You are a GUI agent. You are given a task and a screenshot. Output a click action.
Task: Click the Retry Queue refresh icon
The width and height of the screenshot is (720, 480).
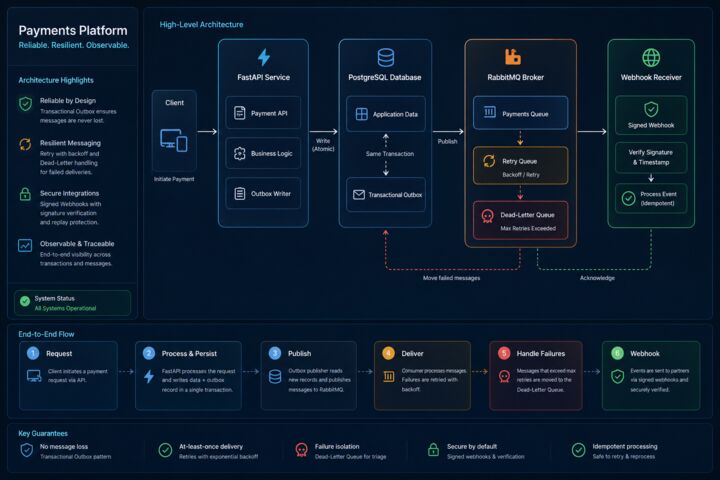pyautogui.click(x=489, y=161)
